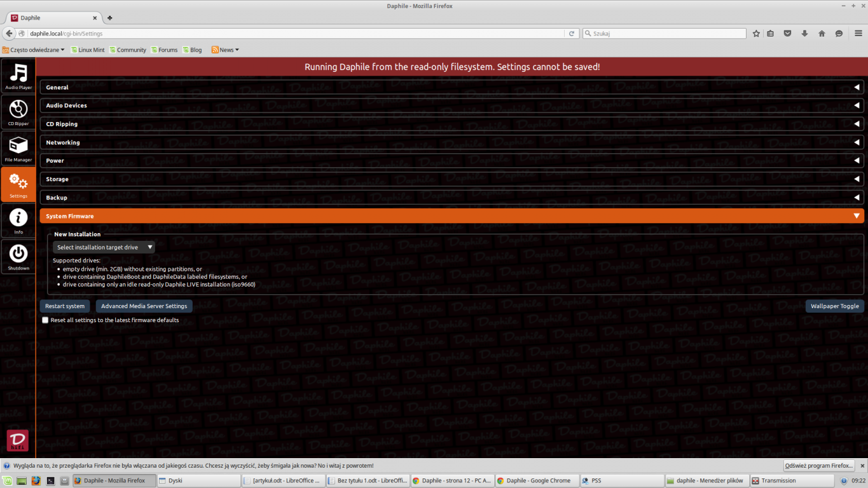
Task: Switch to daphile - Menedżer plików window
Action: (707, 481)
